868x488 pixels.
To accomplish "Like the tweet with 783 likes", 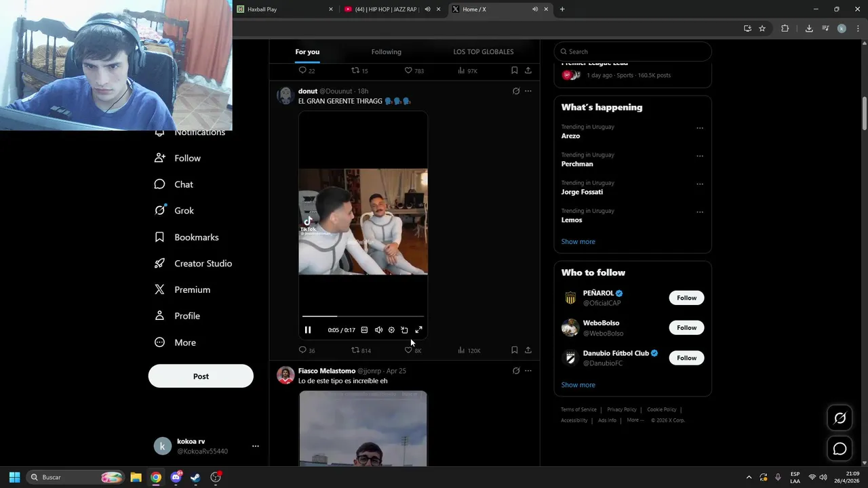I will pyautogui.click(x=414, y=70).
